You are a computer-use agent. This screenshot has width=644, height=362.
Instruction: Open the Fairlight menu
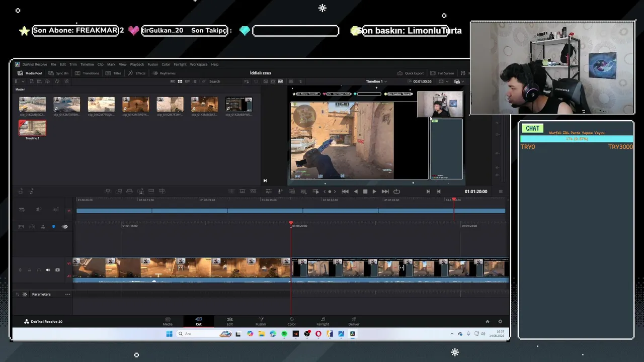click(x=180, y=64)
